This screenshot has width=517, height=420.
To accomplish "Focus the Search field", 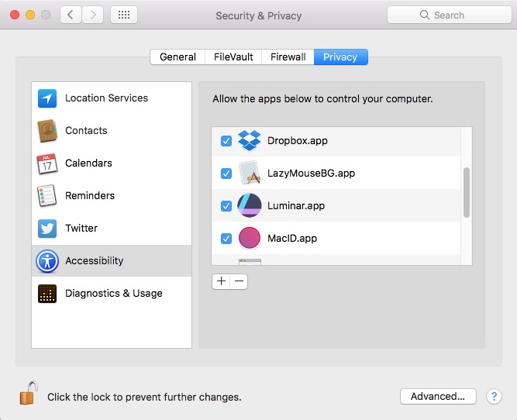I will pos(449,15).
